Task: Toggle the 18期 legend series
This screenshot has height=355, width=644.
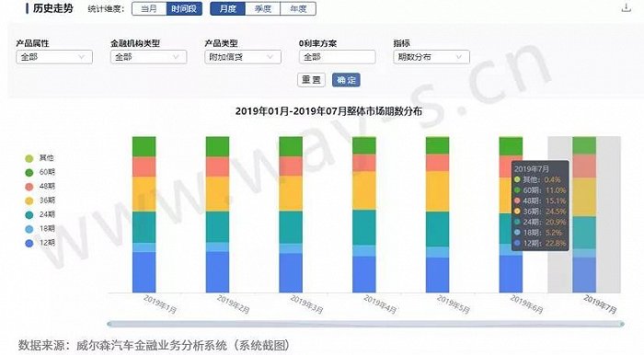Action: click(x=40, y=229)
